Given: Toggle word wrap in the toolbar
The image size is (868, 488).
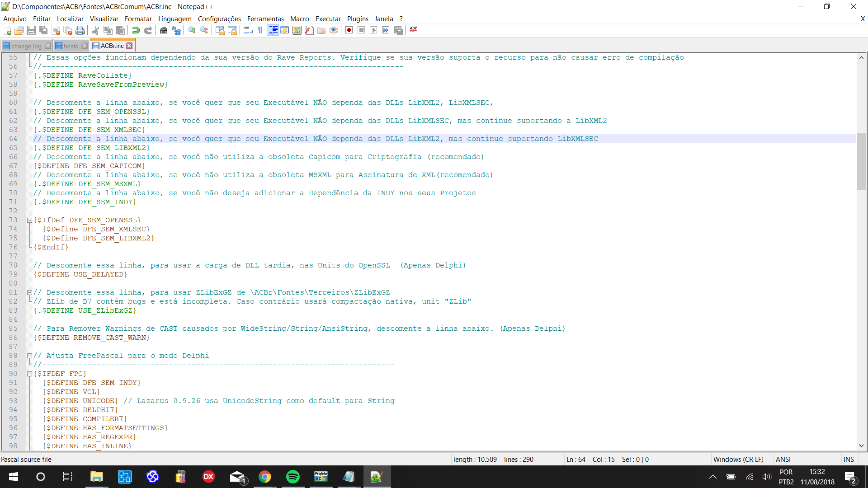Looking at the screenshot, I should coord(248,30).
